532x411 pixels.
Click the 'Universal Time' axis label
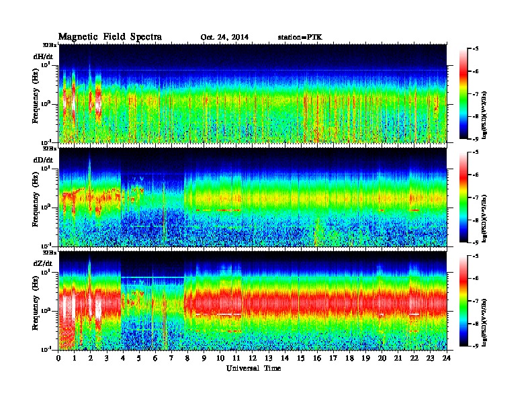pos(254,368)
